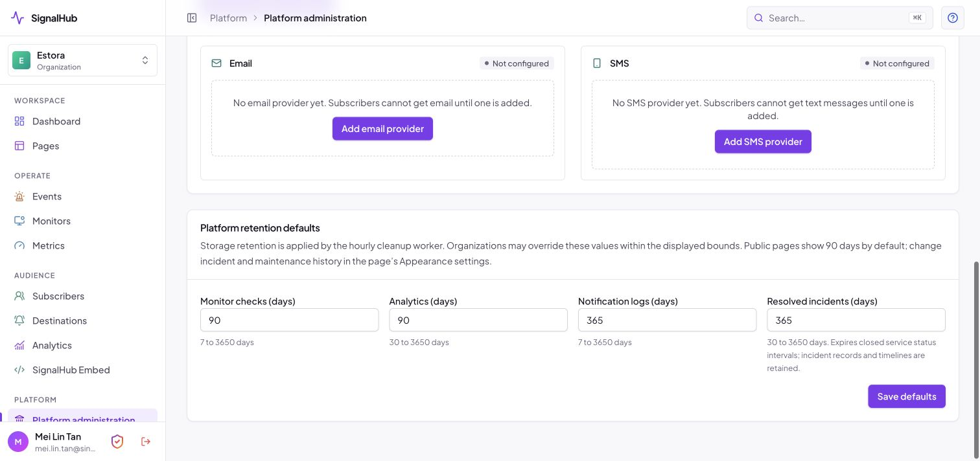This screenshot has width=980, height=461.
Task: Save the retention defaults
Action: [907, 396]
